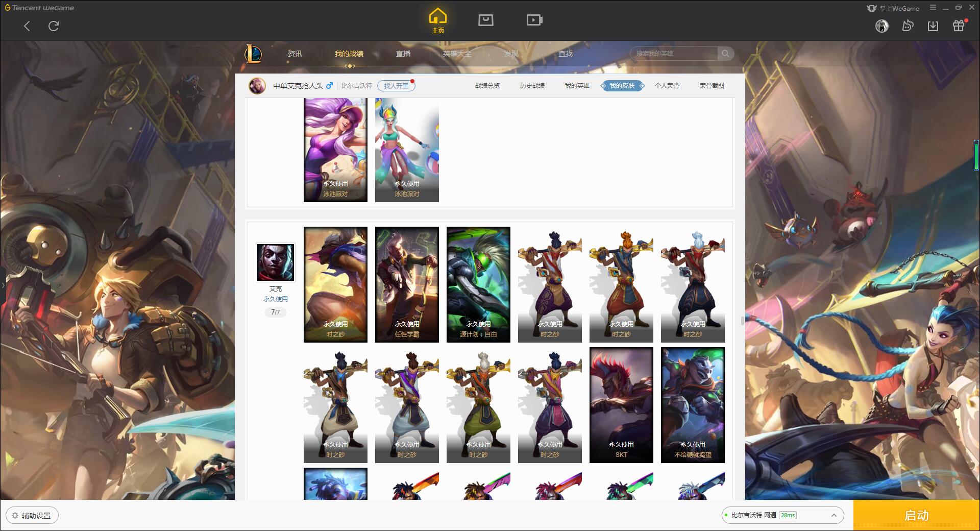Launch the game with 启动
Screen dimensions: 980x531
[x=916, y=515]
